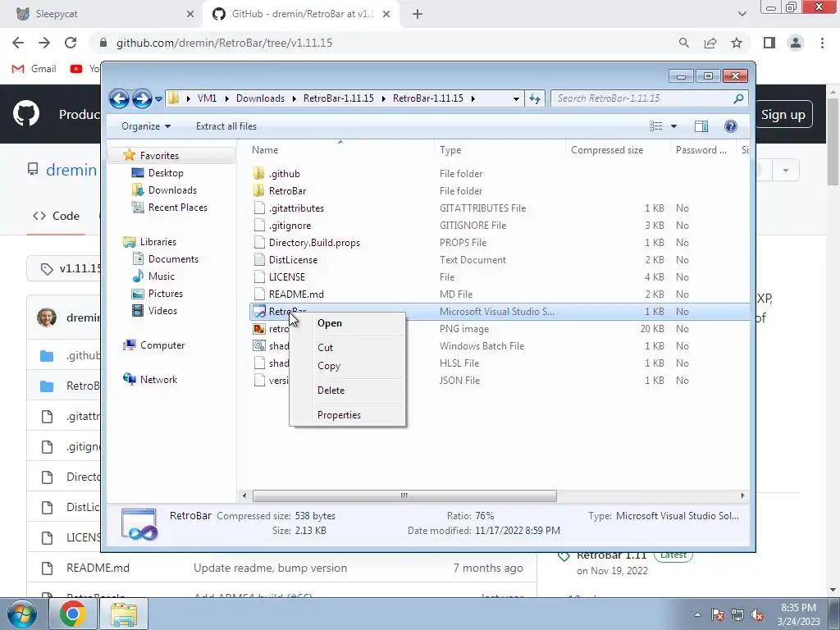840x630 pixels.
Task: Select Favorites in the navigation pane
Action: pyautogui.click(x=159, y=155)
